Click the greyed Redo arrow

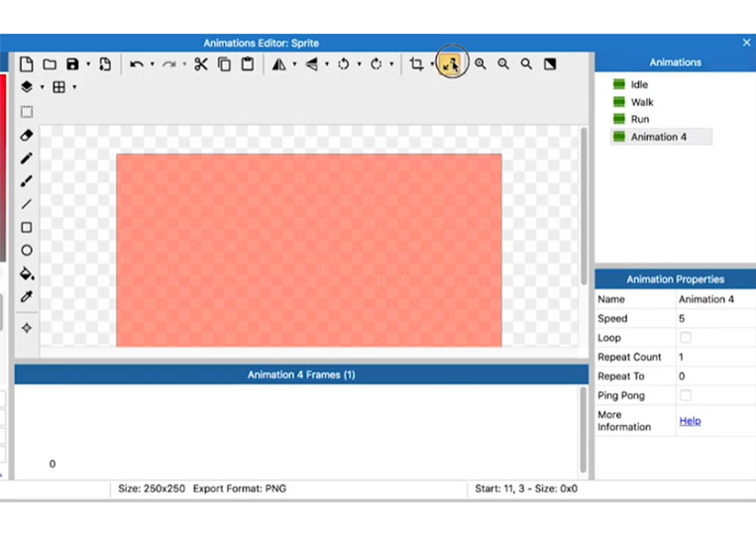[168, 63]
